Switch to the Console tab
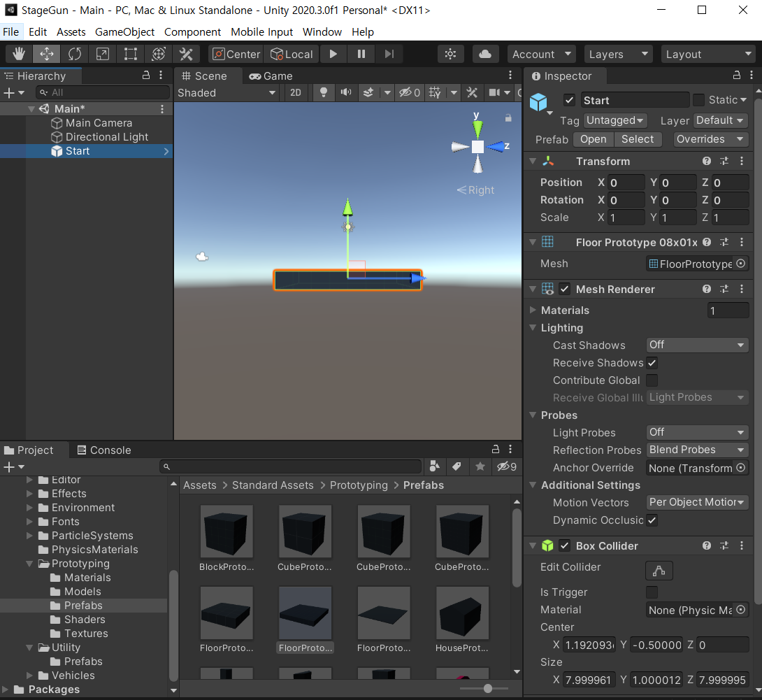762x700 pixels. tap(104, 450)
